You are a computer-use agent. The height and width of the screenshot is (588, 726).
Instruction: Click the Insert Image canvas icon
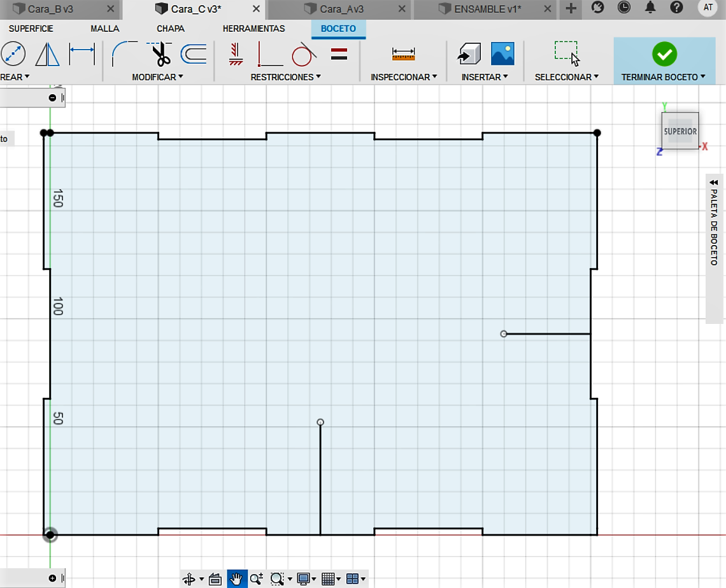tap(502, 53)
